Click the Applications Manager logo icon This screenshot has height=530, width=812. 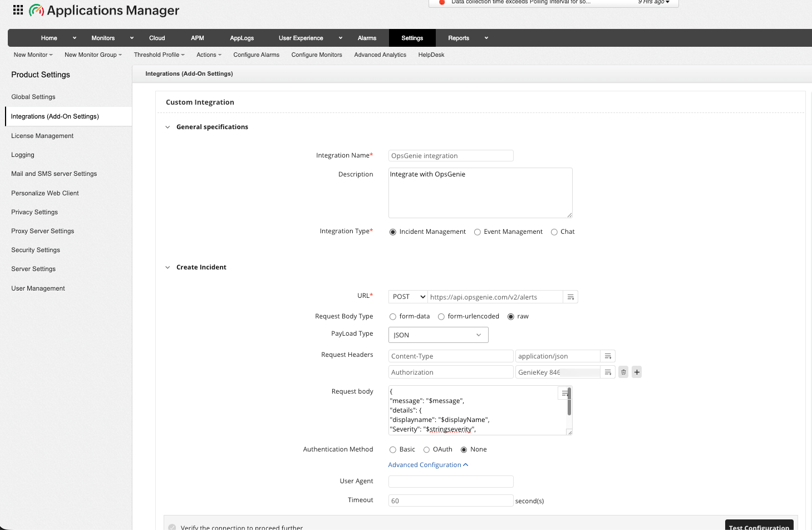coord(36,10)
